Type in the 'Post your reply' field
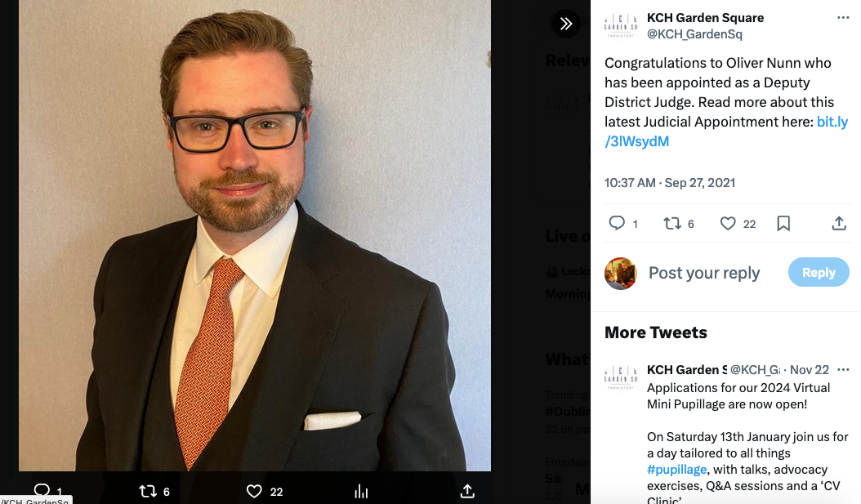861x504 pixels. [704, 273]
